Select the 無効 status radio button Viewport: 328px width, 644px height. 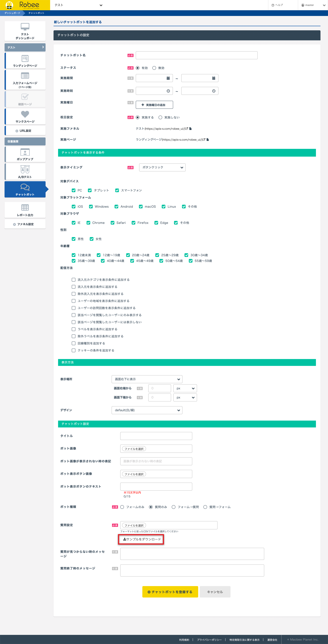[154, 68]
